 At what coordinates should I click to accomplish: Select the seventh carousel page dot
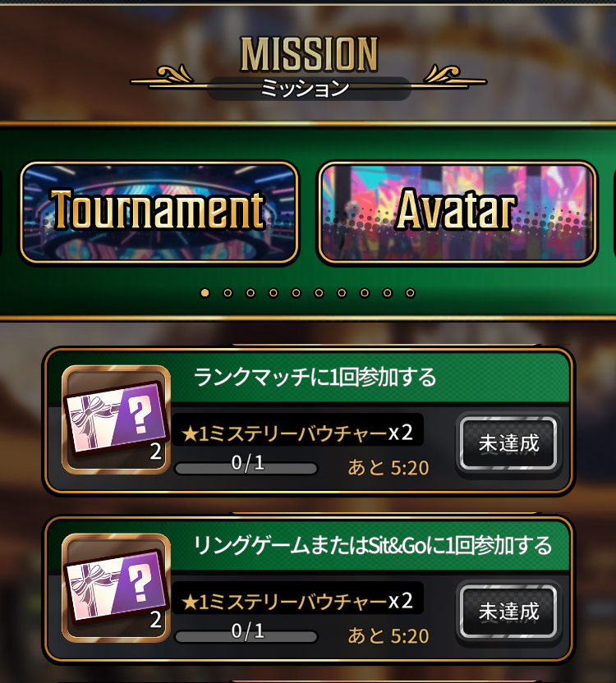(x=342, y=293)
